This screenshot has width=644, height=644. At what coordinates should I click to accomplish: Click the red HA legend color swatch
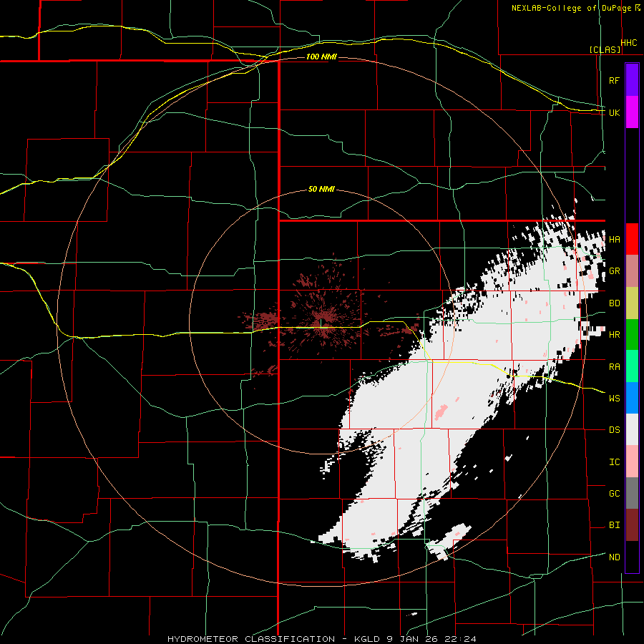[632, 239]
